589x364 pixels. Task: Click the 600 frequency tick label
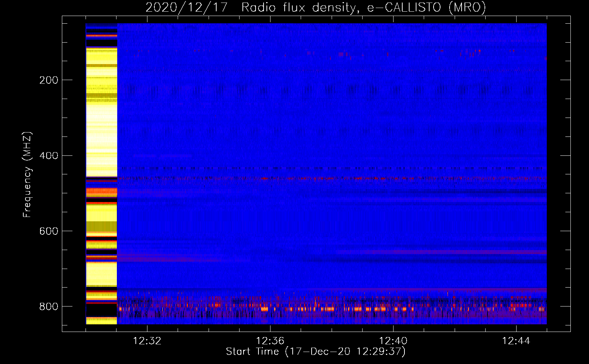coord(49,232)
